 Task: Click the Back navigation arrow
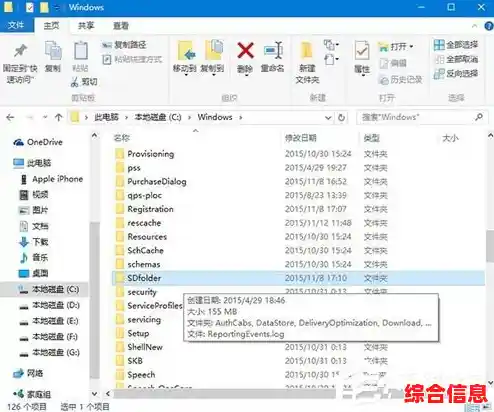[x=10, y=117]
